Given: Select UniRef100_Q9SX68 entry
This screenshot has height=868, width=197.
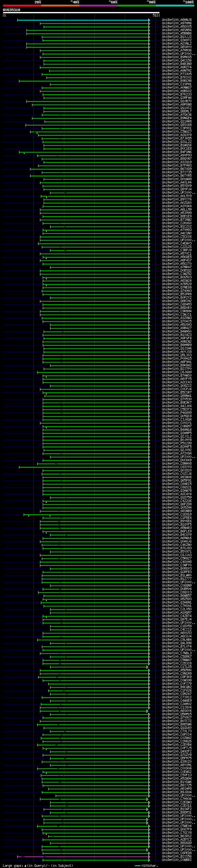Looking at the screenshot, I should [177, 125].
